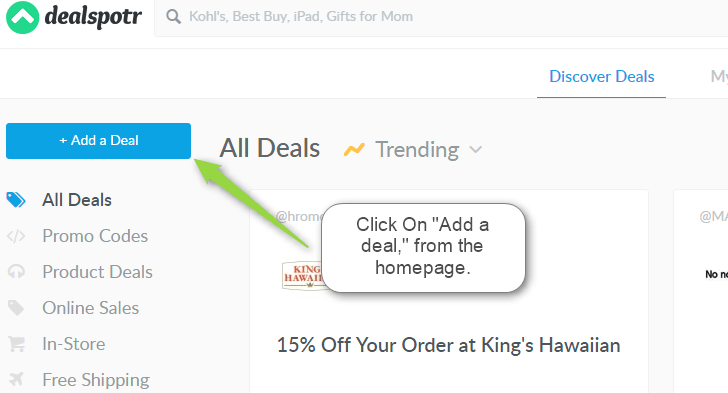
Task: Click the In-Store shopping cart icon
Action: [16, 344]
